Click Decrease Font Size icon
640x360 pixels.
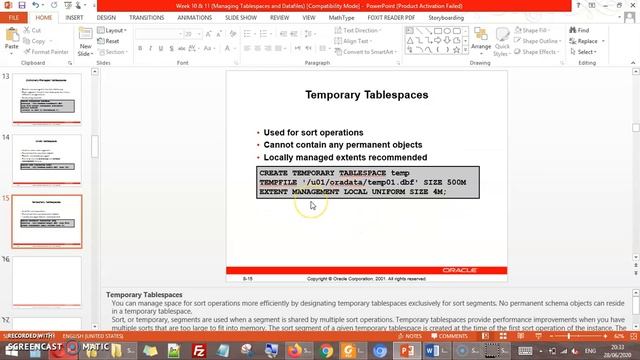219,34
